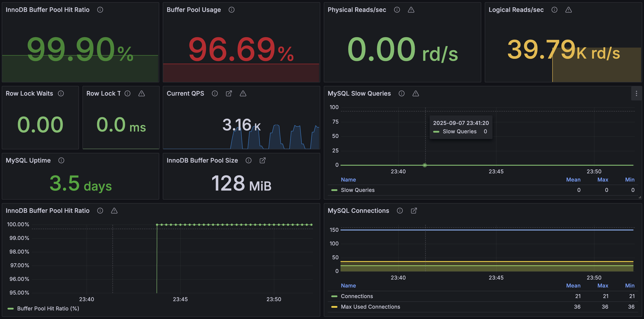Click Slow Queries green legend color swatch

pos(334,190)
